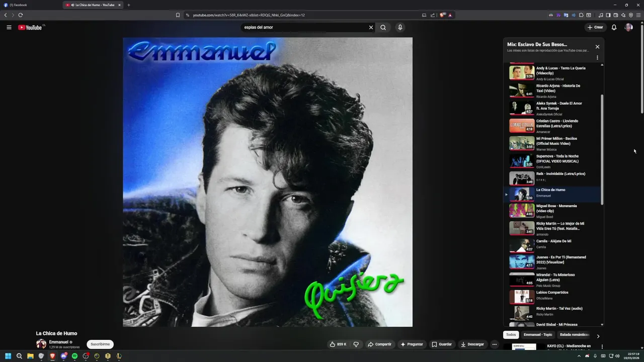Screen dimensions: 644x362
Task: Bookmark this page in the address bar
Action: click(178, 15)
